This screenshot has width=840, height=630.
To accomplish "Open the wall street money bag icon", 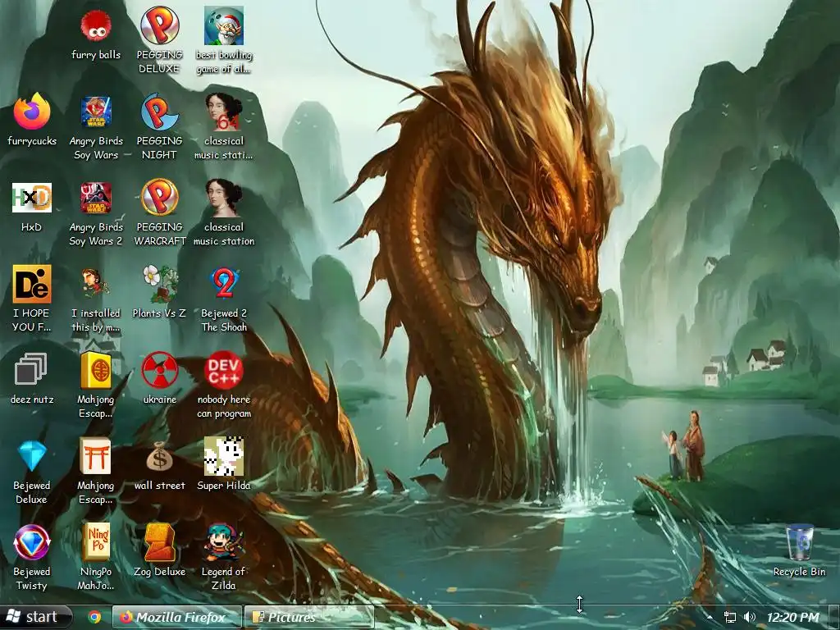I will point(160,456).
